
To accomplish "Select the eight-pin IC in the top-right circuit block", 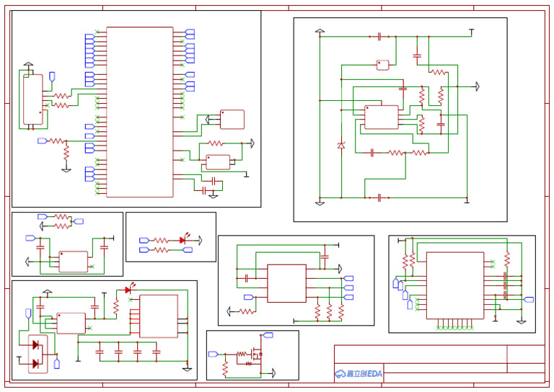I will 381,117.
